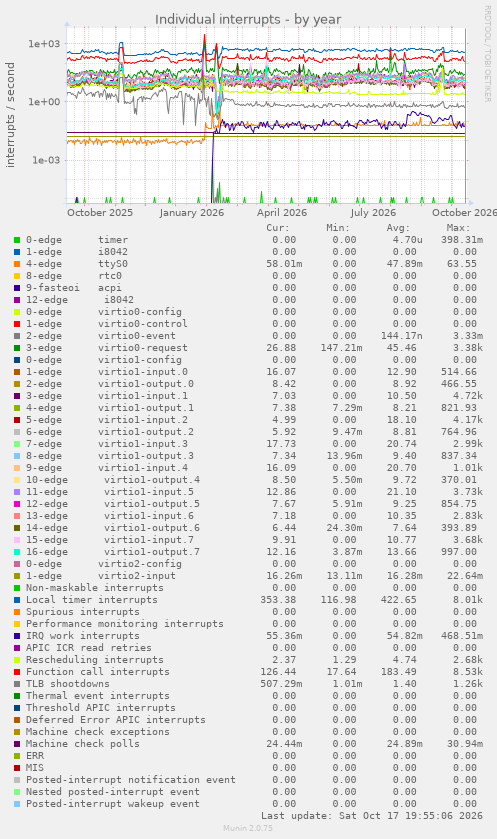
Task: Click the virtio0-control red swatch
Action: coord(17,324)
